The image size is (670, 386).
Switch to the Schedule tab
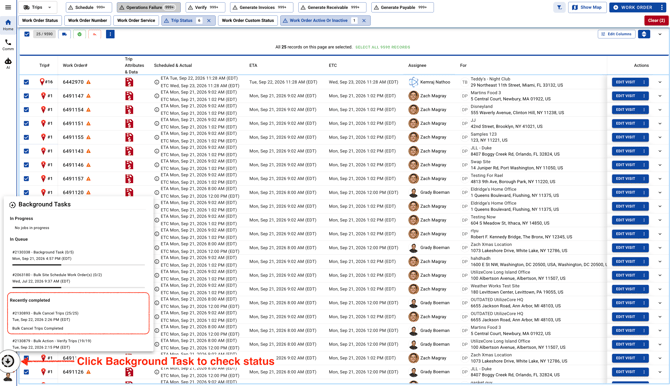coord(88,7)
